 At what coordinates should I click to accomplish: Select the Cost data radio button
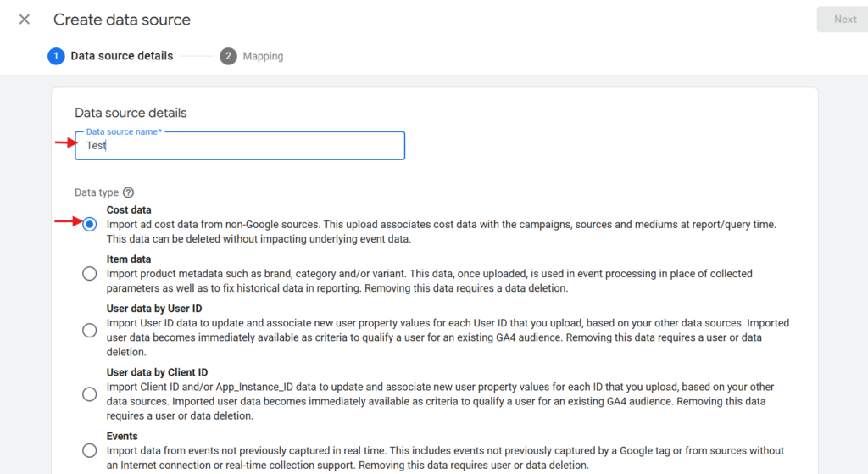(90, 224)
